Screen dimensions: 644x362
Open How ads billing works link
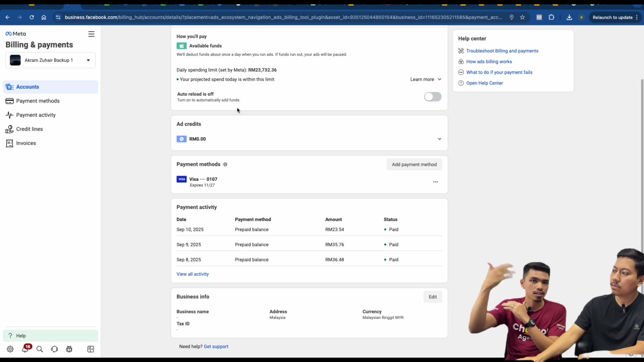coord(489,62)
